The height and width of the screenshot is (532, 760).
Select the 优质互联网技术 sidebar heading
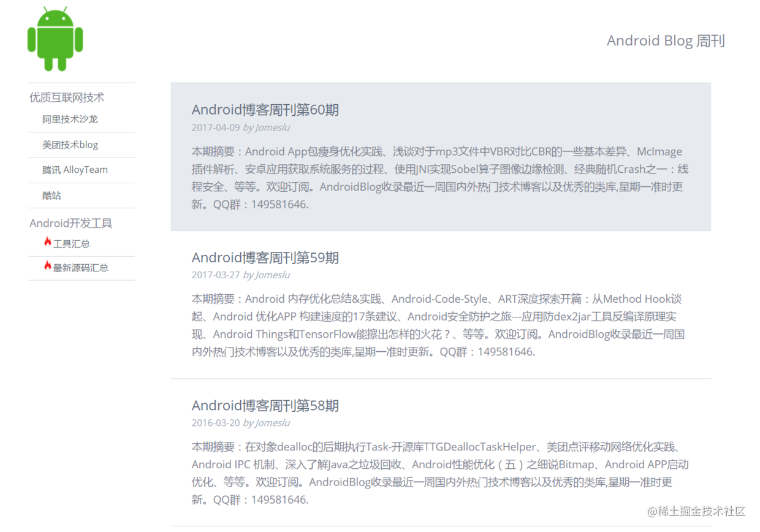click(67, 97)
